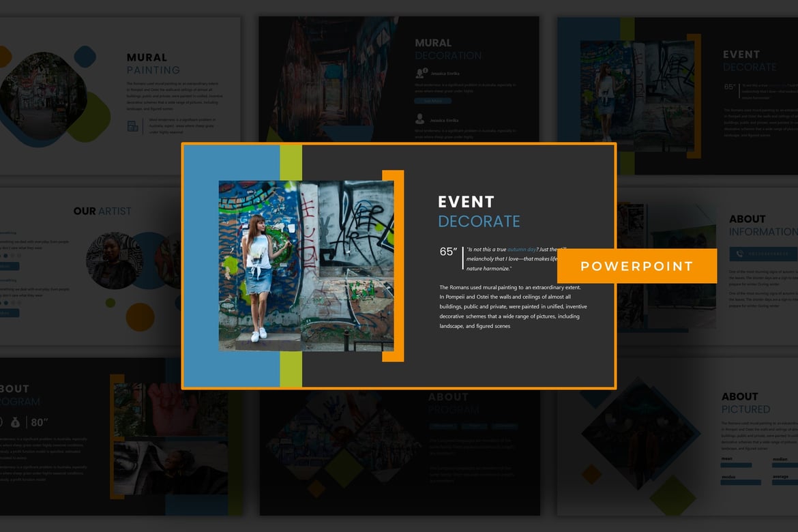Select the graffiti wall photo on center slide
The width and height of the screenshot is (798, 532).
tap(306, 266)
